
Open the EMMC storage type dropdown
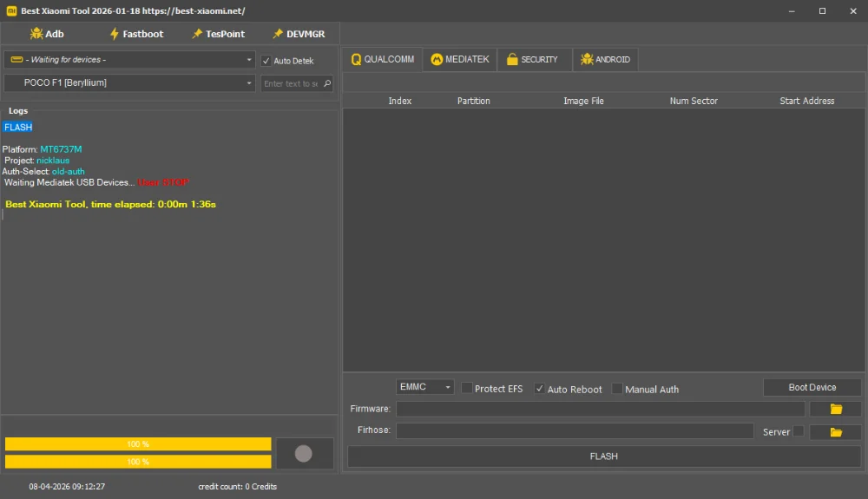click(x=425, y=388)
